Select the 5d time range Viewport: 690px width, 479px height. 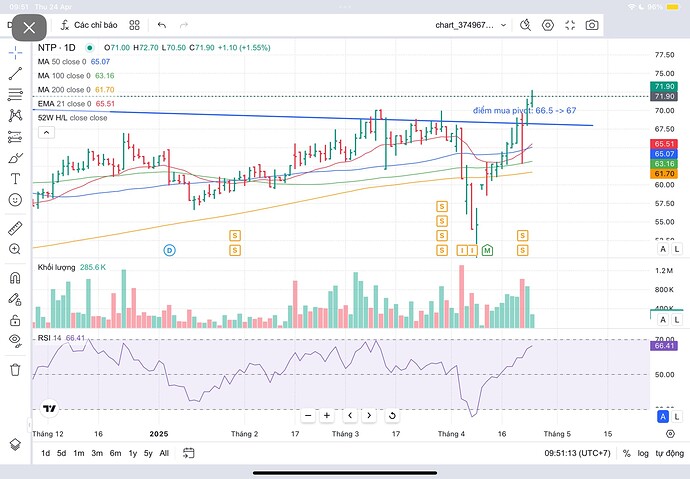pos(62,453)
